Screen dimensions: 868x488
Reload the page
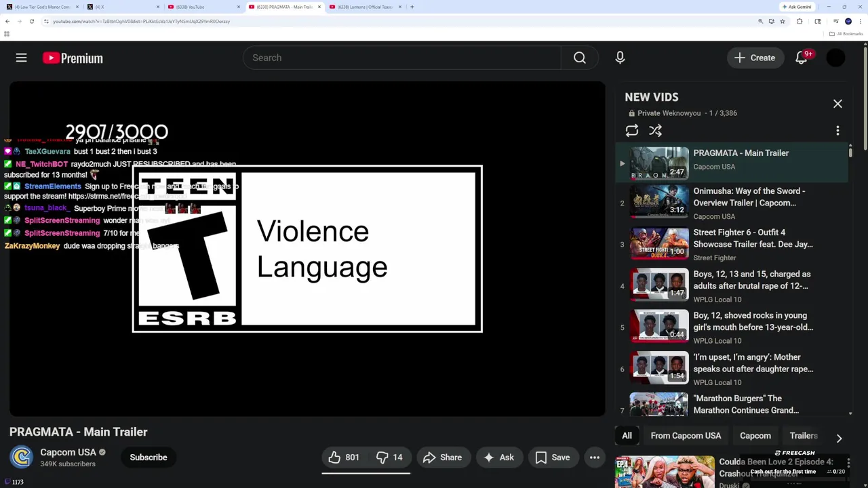(31, 21)
